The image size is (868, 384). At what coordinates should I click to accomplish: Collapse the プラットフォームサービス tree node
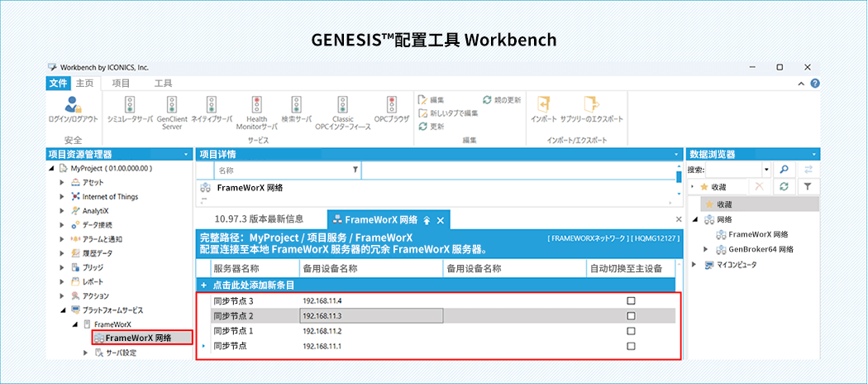pos(62,310)
